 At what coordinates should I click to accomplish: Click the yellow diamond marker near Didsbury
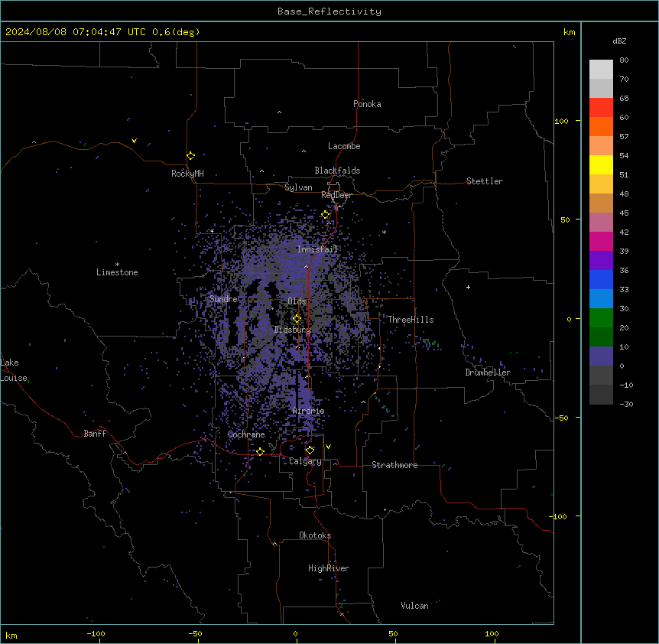coord(297,319)
